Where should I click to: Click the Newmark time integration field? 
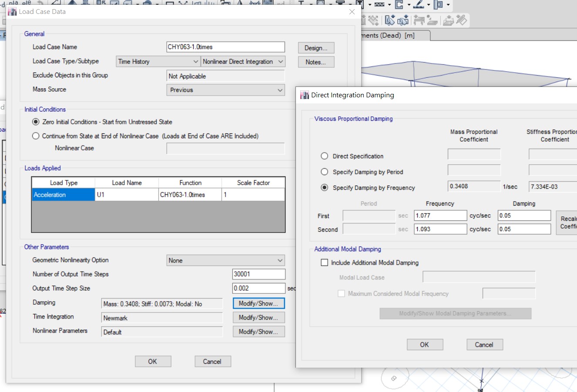(x=162, y=318)
